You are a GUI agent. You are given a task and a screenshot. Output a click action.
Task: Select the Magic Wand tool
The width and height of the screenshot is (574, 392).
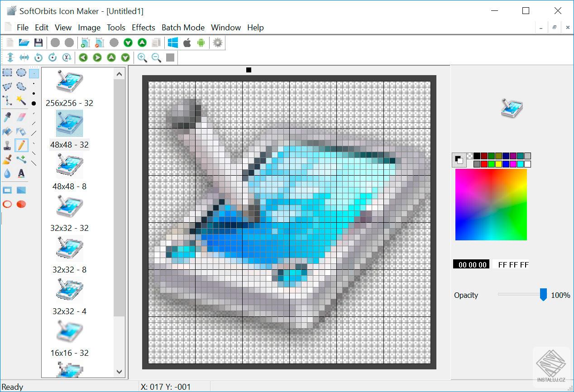tap(21, 100)
